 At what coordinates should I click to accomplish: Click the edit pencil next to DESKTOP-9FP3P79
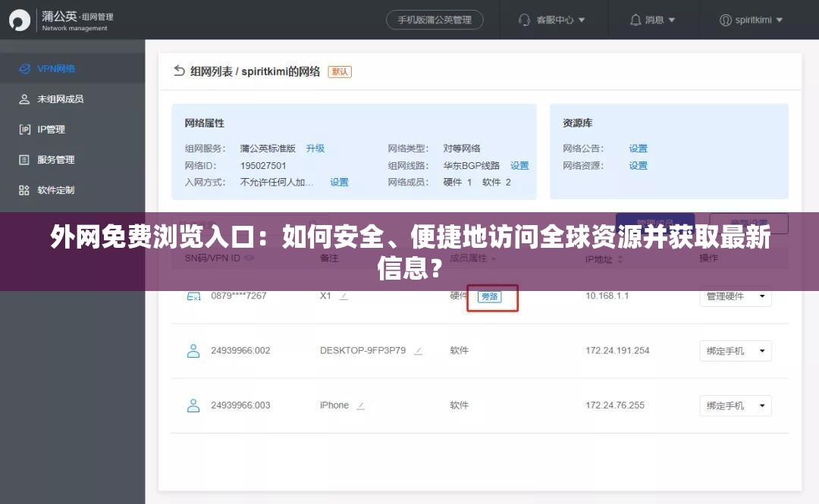[418, 351]
